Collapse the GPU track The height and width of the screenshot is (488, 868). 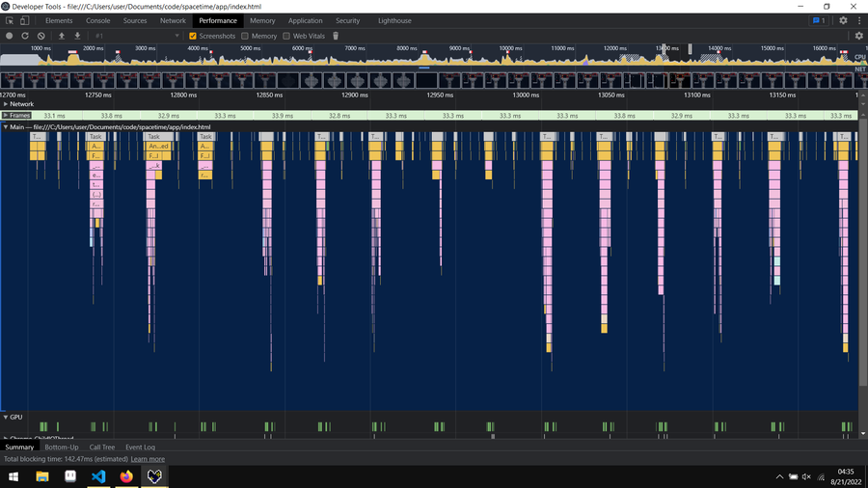click(6, 418)
